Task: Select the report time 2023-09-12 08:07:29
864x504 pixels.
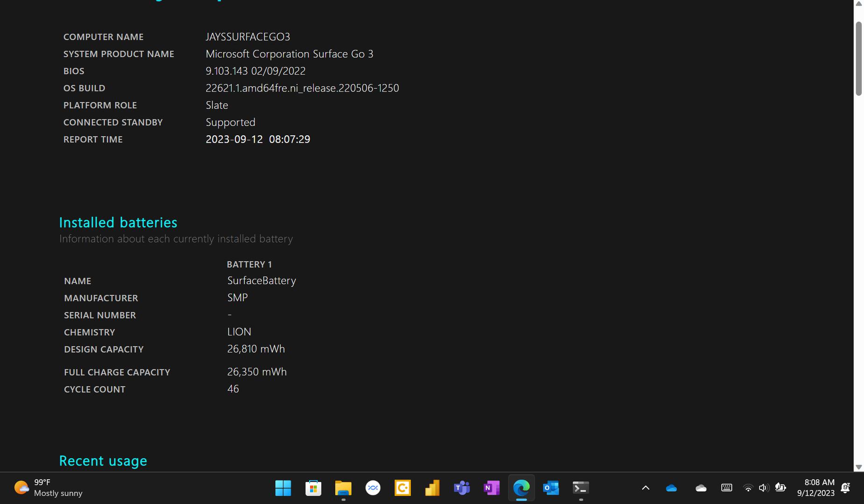Action: pyautogui.click(x=258, y=140)
